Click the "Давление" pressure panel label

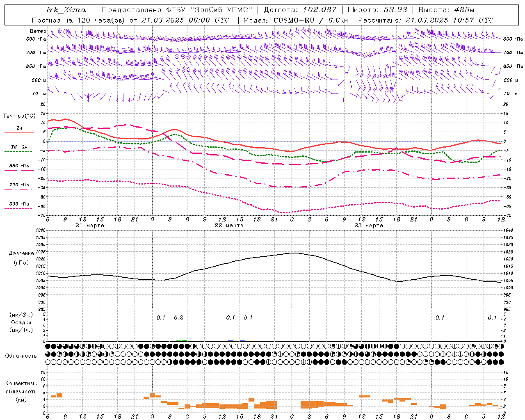click(x=21, y=253)
